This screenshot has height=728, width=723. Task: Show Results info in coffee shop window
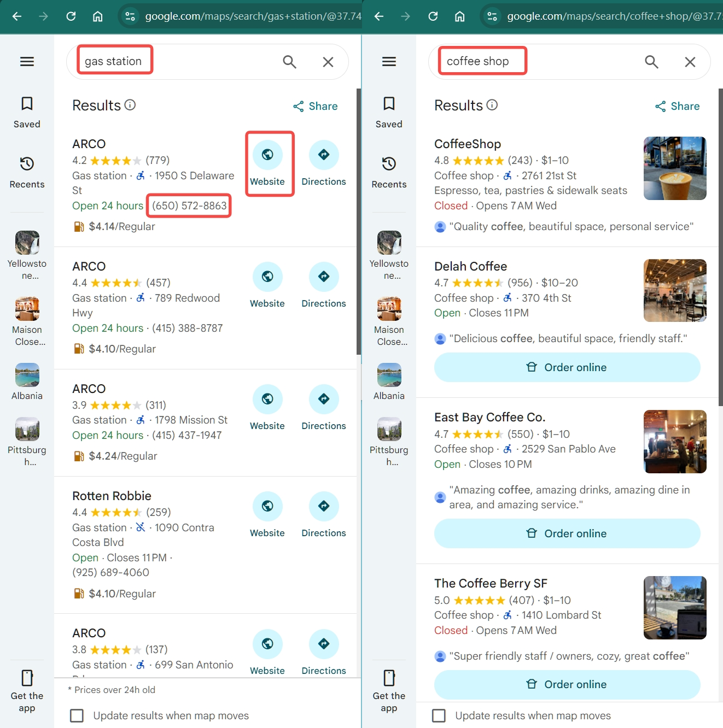click(492, 105)
